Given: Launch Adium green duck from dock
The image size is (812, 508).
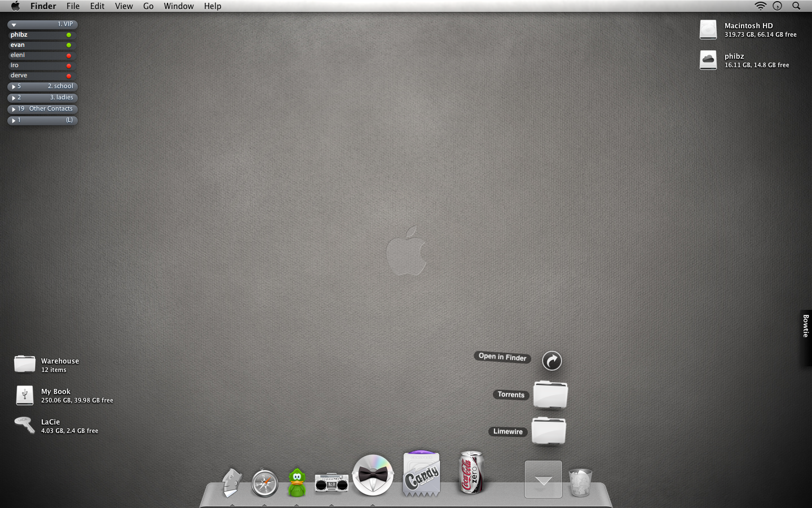Looking at the screenshot, I should [297, 483].
